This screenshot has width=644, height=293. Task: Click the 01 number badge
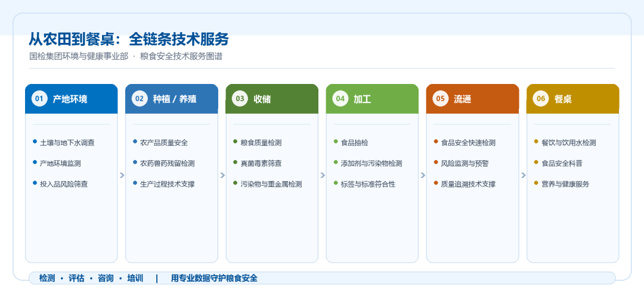(x=39, y=98)
